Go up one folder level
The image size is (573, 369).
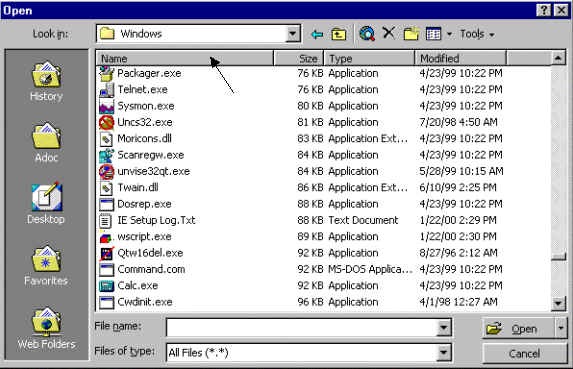point(339,34)
